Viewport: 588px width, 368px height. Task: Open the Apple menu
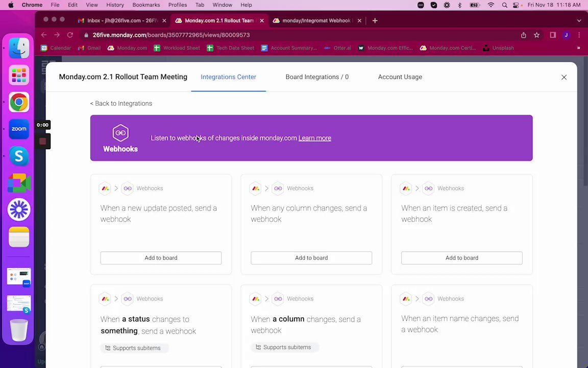click(x=11, y=5)
